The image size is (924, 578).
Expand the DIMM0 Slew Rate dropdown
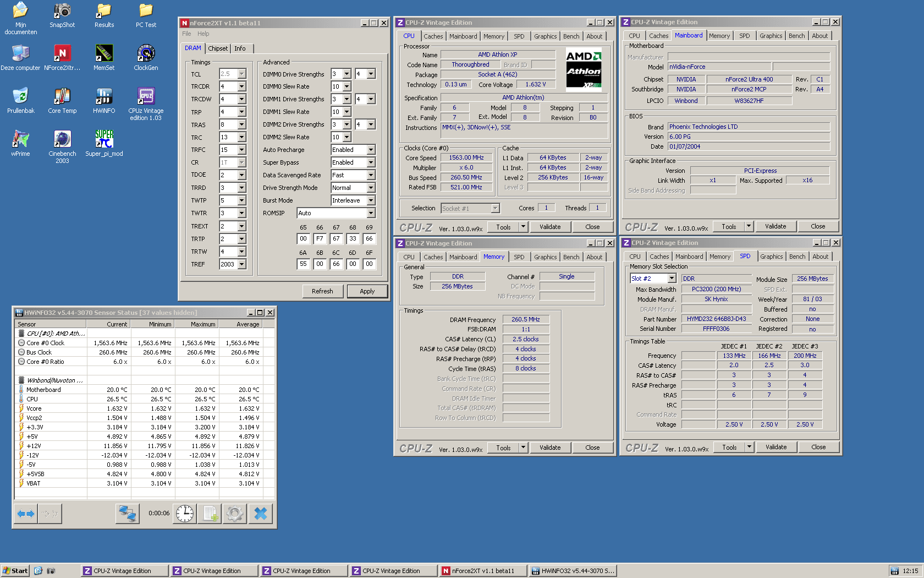coord(346,86)
